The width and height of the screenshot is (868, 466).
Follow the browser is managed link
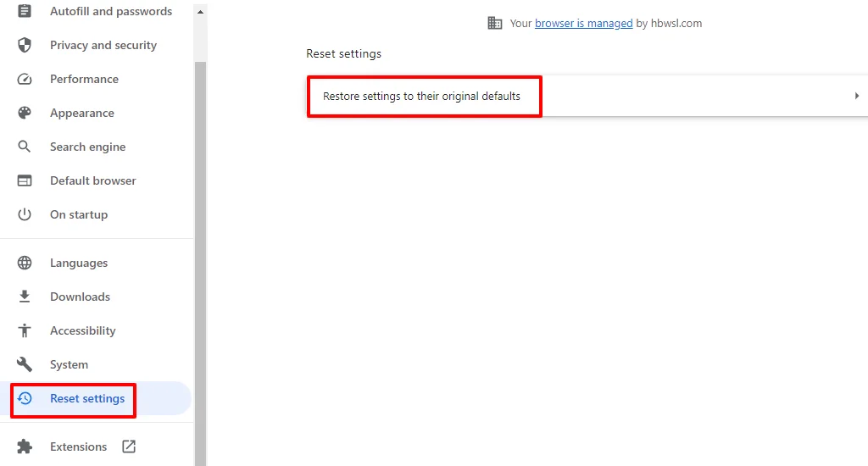[583, 23]
